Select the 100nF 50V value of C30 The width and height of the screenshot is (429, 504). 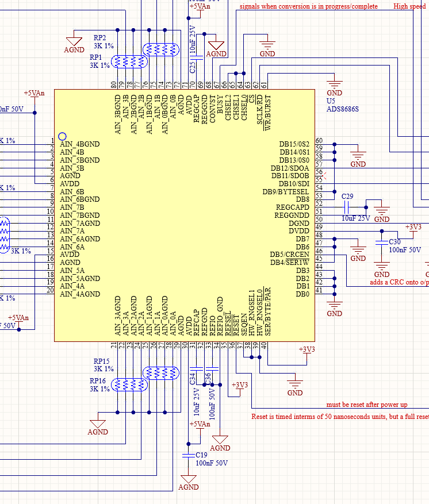click(x=405, y=250)
